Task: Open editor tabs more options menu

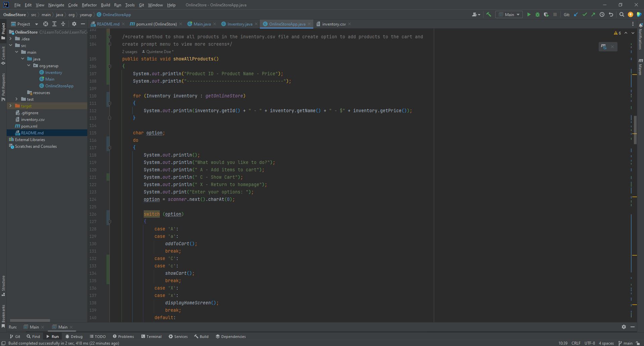Action: pos(633,24)
